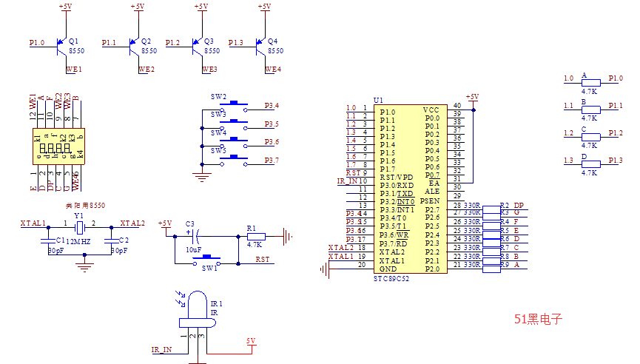Select the C3 10uF capacitor symbol

tap(196, 235)
